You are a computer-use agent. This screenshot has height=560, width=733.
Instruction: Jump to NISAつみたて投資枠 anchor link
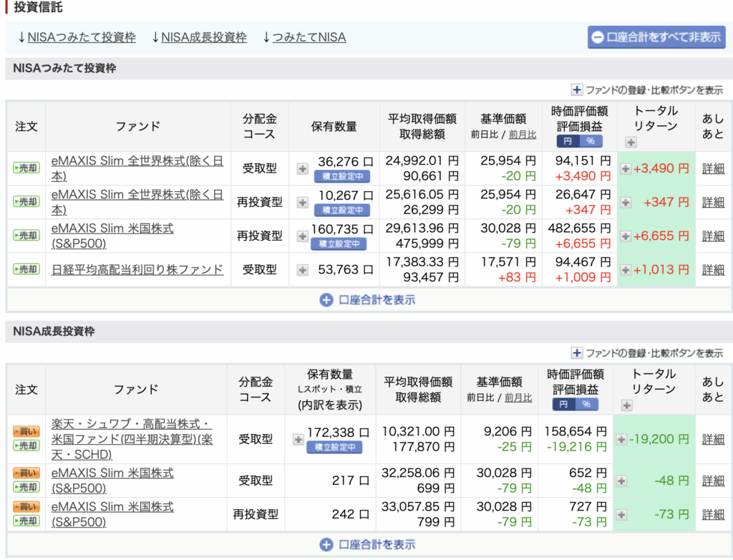82,37
